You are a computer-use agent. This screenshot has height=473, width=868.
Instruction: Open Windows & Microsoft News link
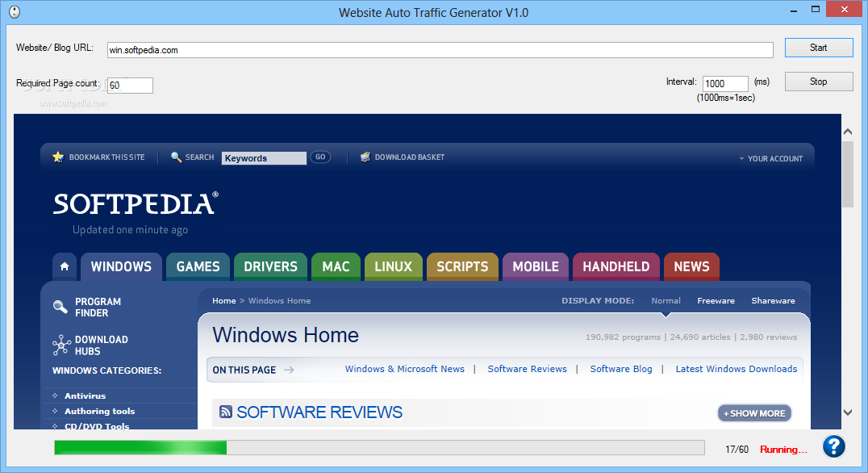coord(405,369)
